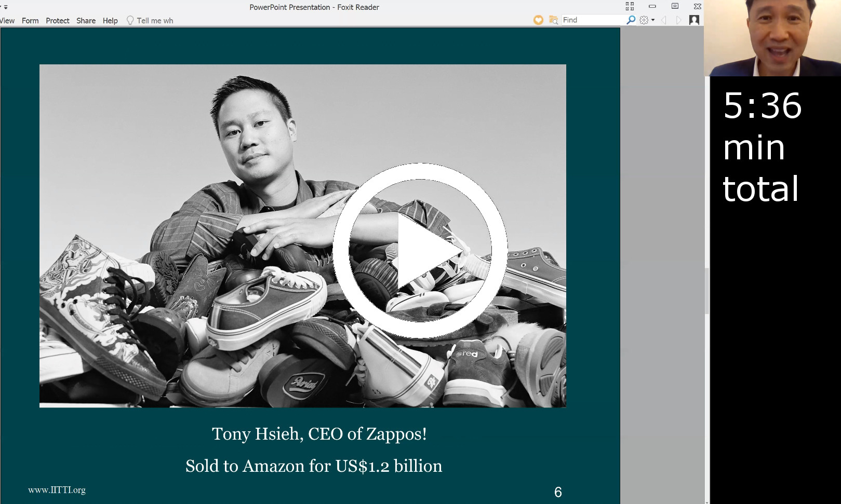Click the search settings gear icon
Image resolution: width=841 pixels, height=504 pixels.
coord(644,20)
